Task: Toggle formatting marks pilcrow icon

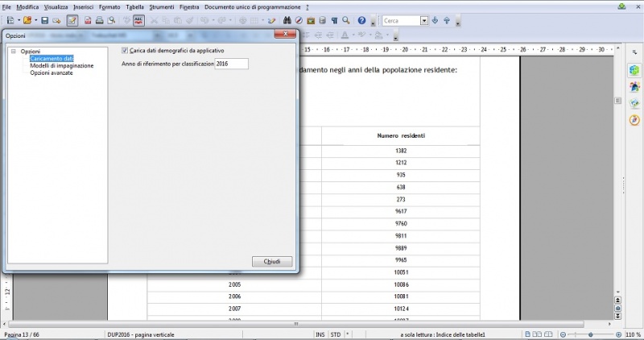Action: point(334,20)
